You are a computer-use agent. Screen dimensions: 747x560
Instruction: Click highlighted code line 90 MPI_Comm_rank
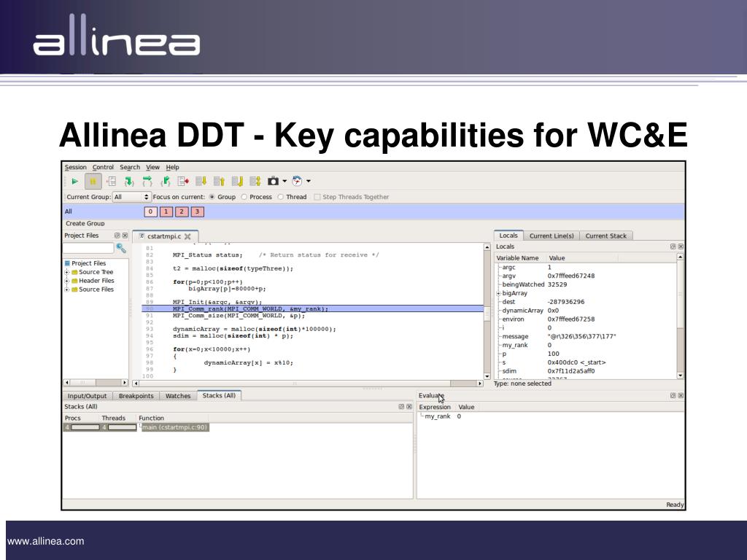coord(312,309)
